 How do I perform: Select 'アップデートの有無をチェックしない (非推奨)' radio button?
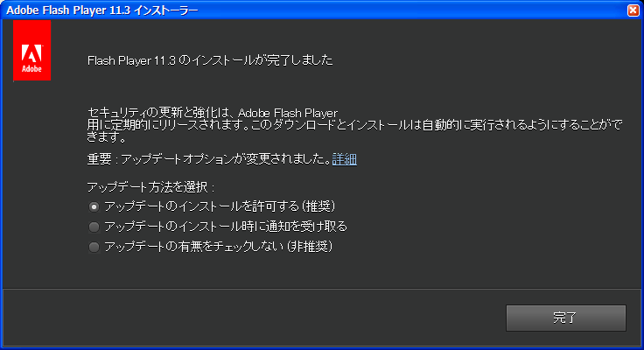click(94, 247)
